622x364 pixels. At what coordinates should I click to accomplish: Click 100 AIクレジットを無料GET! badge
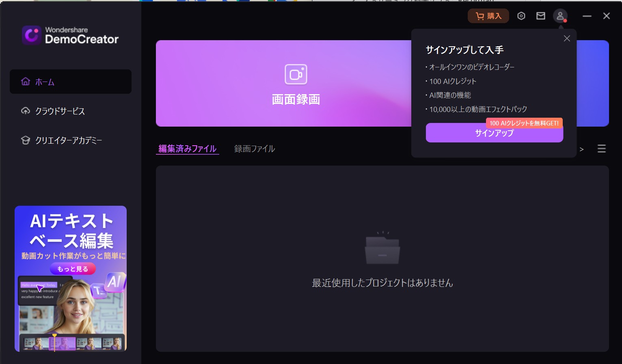pos(524,123)
